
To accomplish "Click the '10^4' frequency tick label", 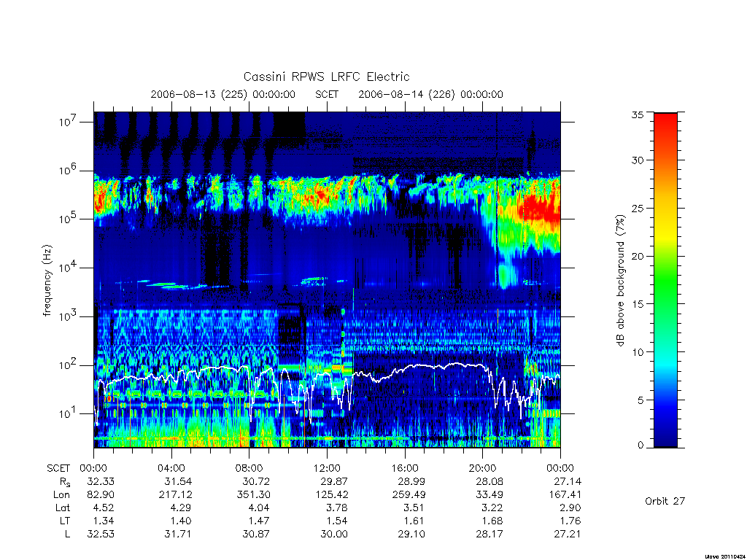I will point(69,268).
